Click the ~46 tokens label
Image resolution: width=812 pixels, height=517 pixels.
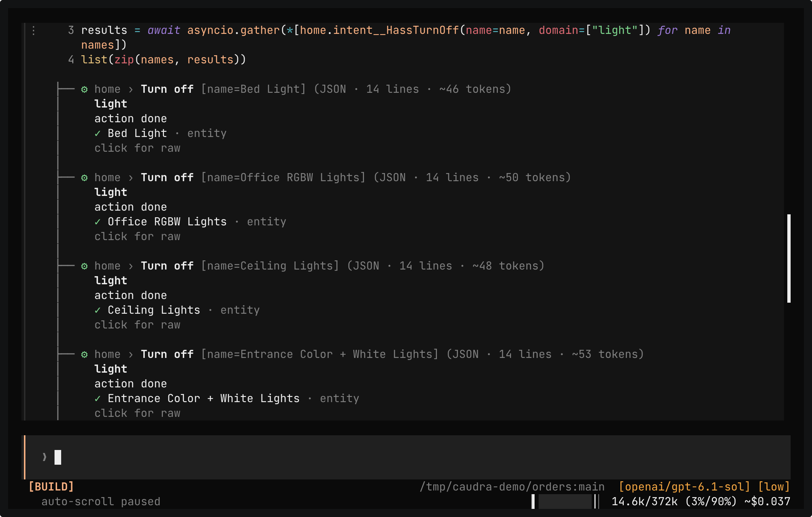[x=472, y=89]
